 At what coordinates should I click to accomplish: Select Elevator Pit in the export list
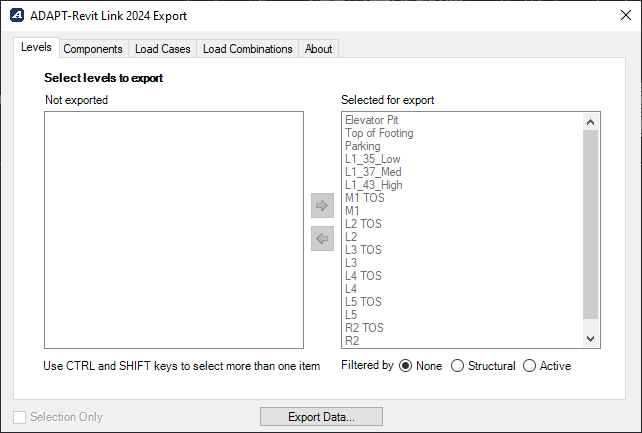coord(372,120)
